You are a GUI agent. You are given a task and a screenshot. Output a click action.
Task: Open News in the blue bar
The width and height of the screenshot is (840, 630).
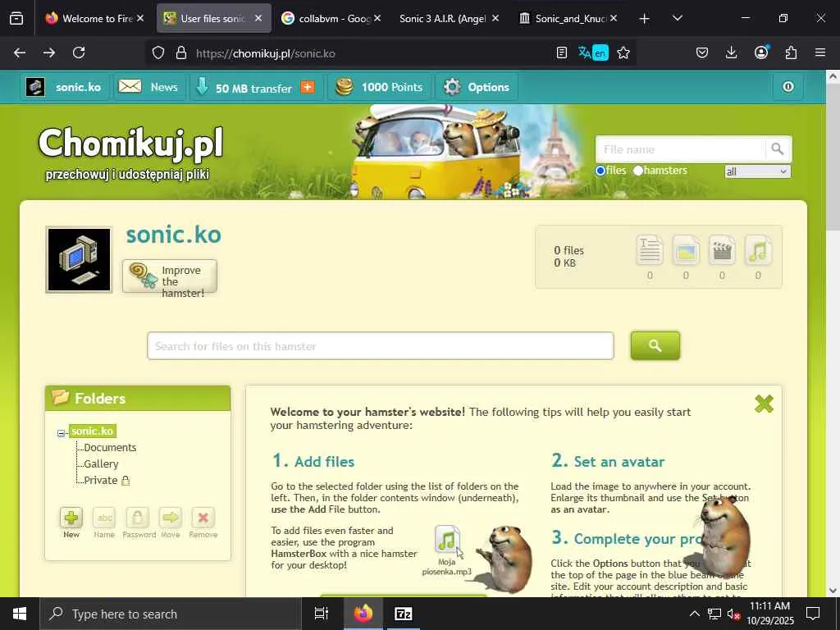149,87
